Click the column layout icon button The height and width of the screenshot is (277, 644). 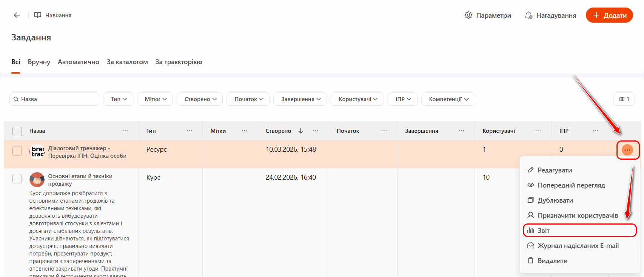click(624, 99)
